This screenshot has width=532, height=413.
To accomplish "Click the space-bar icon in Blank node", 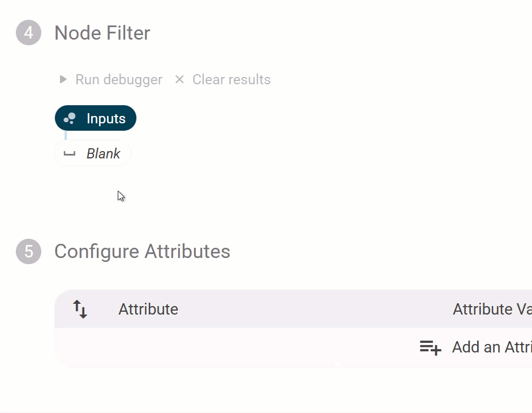I will (70, 153).
